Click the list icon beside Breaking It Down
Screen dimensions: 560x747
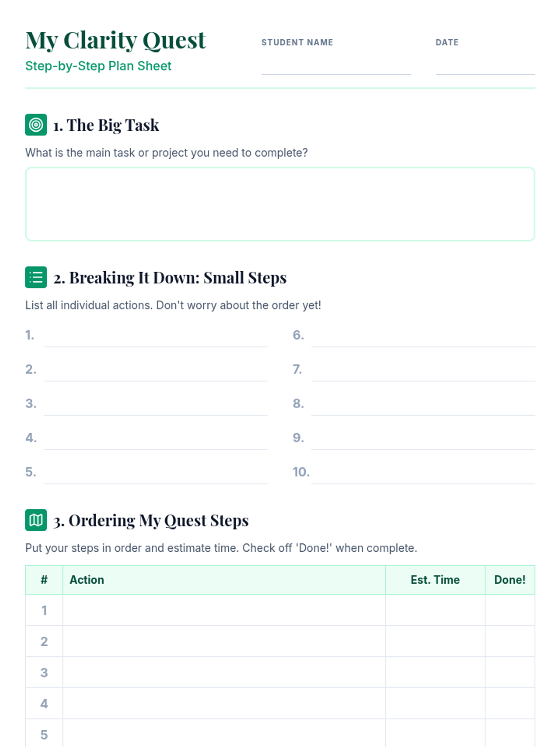point(36,277)
